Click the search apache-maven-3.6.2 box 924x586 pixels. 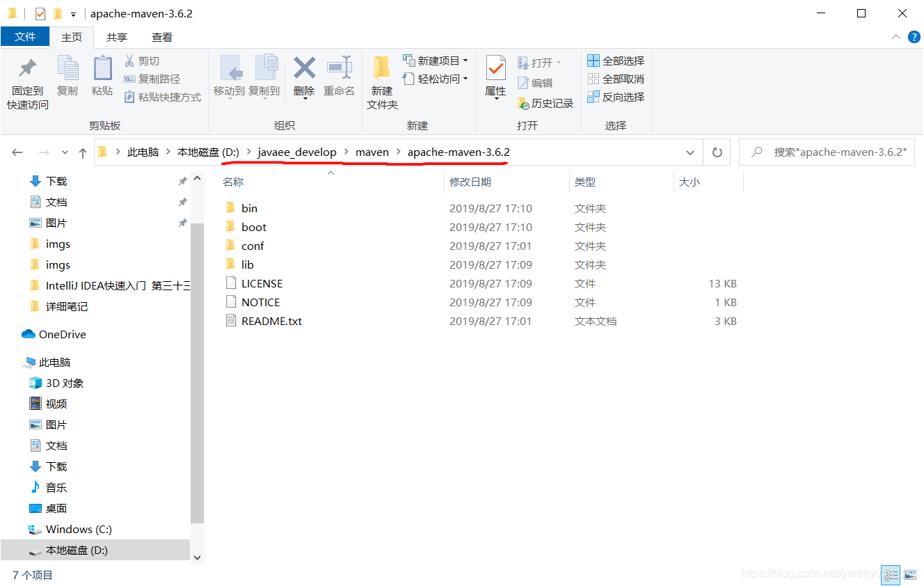pyautogui.click(x=827, y=152)
